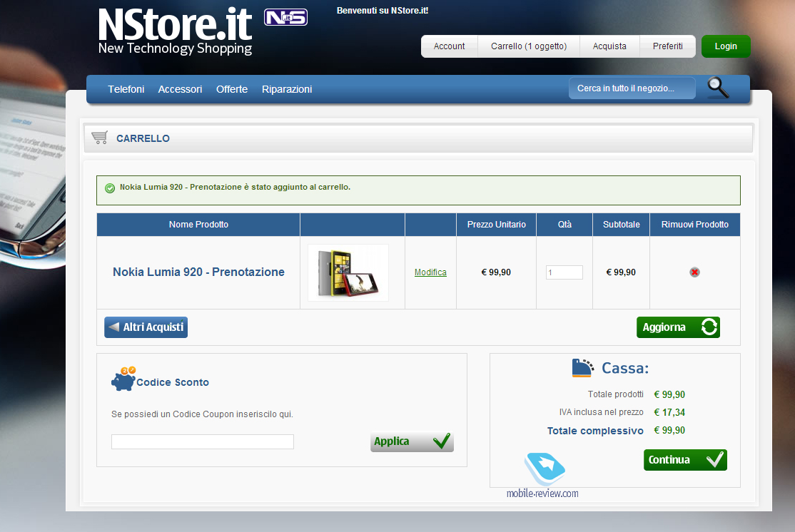Click the shopping cart icon beside CARRELLO
Viewport: 795px width, 532px height.
[x=99, y=138]
